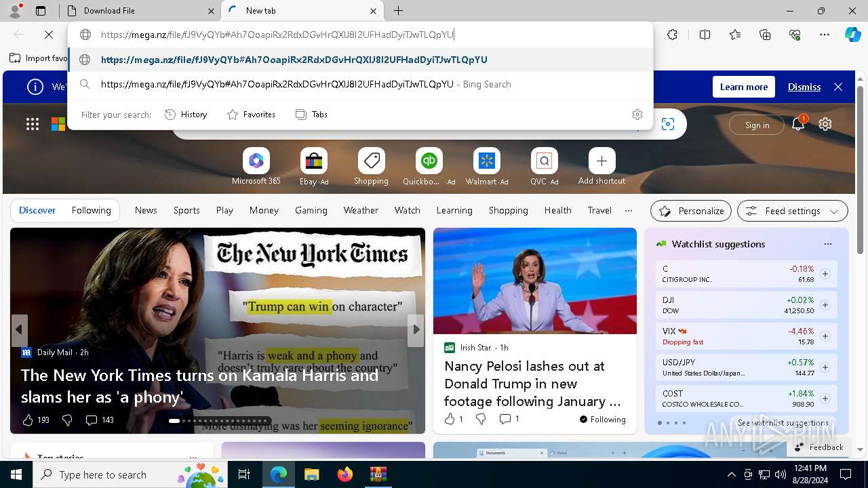Open Settings and more ellipsis menu
Screen dimensions: 868x488
point(825,35)
